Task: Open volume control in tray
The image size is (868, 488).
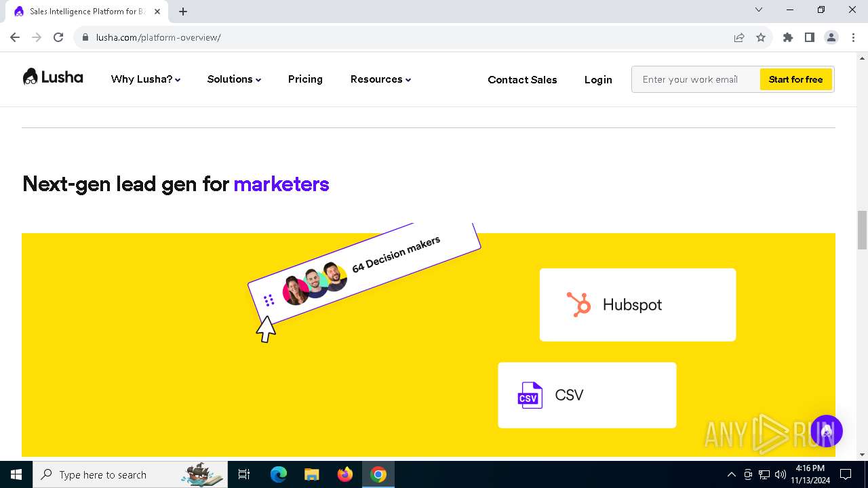Action: coord(781,474)
